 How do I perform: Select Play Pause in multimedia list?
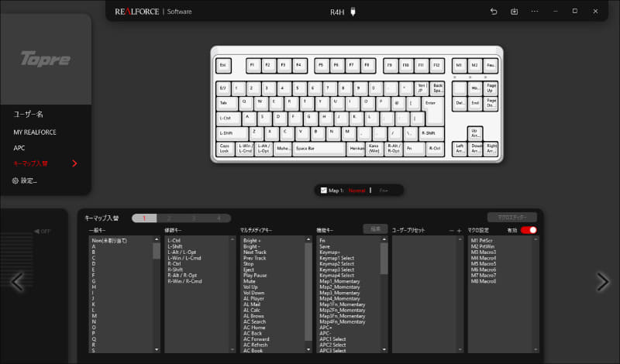255,276
